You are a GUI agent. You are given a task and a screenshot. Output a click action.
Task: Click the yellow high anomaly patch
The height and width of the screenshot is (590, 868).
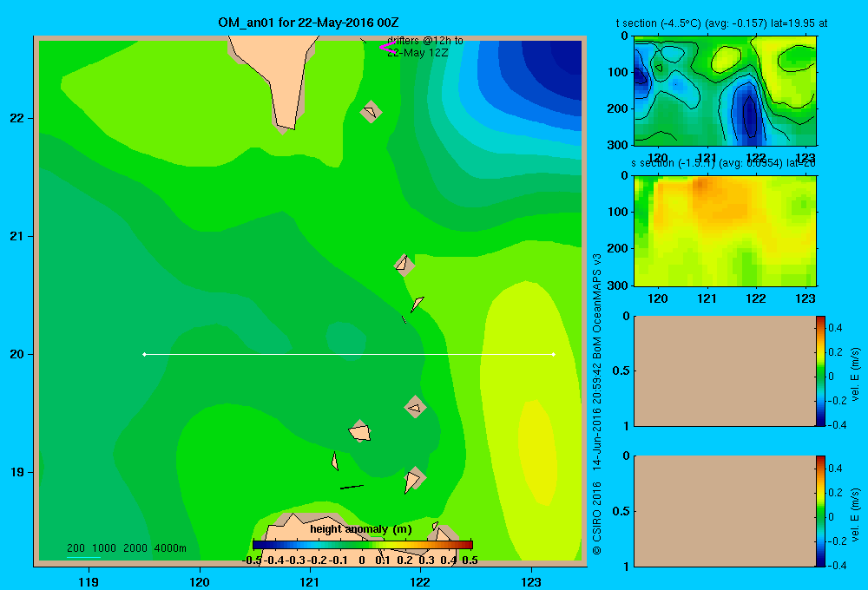click(x=537, y=451)
